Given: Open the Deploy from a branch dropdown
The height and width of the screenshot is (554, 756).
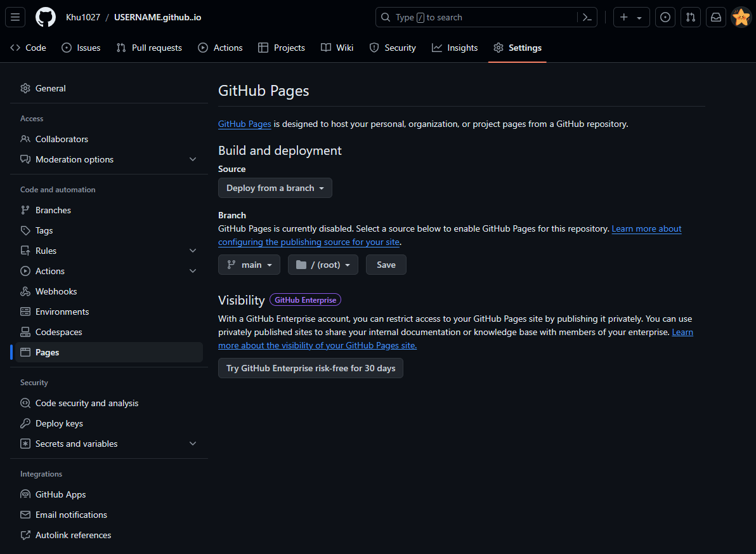Looking at the screenshot, I should coord(275,188).
